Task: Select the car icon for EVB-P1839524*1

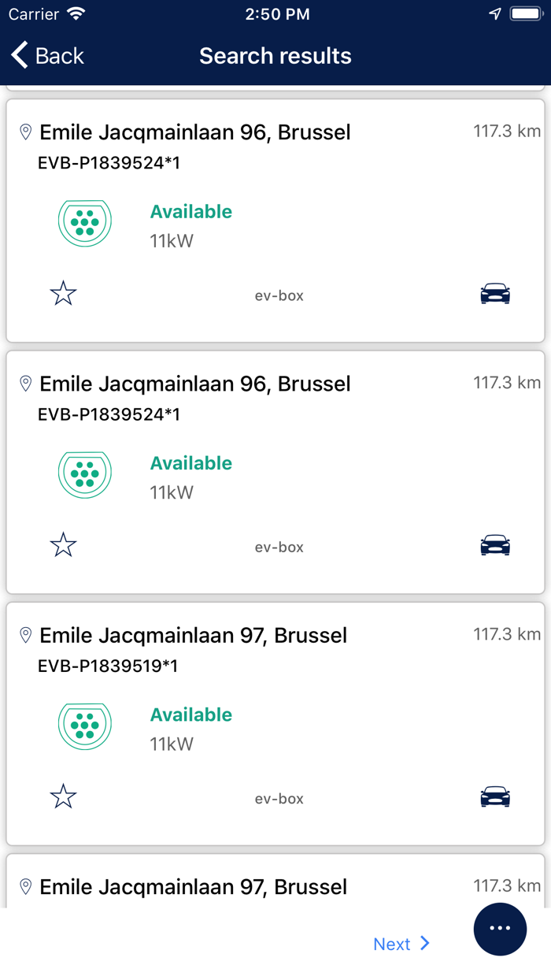Action: coord(494,291)
